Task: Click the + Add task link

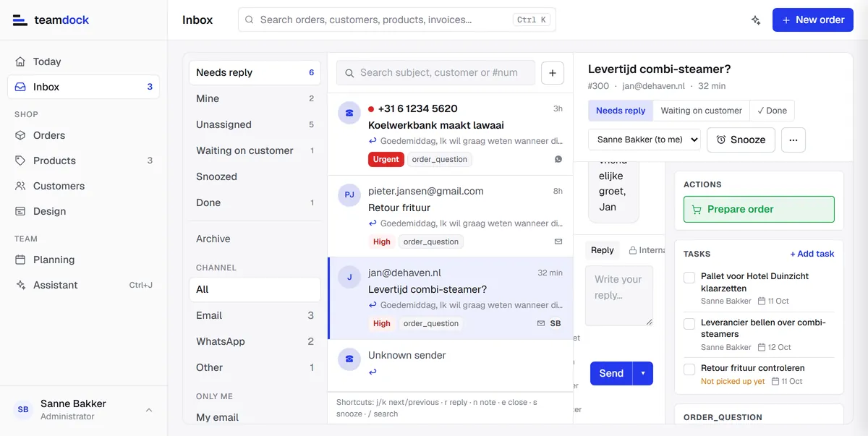Action: pyautogui.click(x=812, y=254)
